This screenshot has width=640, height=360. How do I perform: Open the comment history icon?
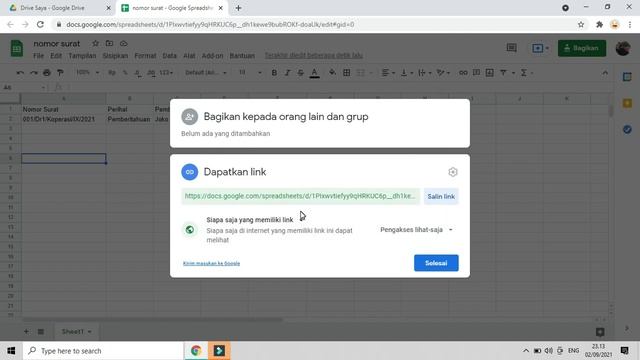pyautogui.click(x=511, y=48)
